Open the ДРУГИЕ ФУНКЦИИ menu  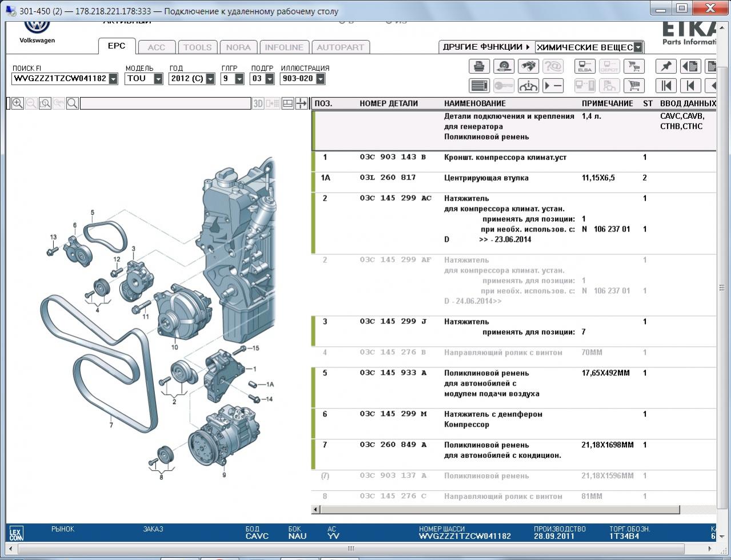click(x=486, y=47)
